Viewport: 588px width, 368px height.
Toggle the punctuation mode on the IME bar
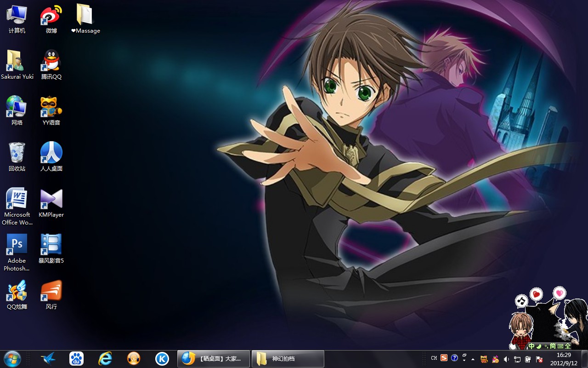[546, 347]
